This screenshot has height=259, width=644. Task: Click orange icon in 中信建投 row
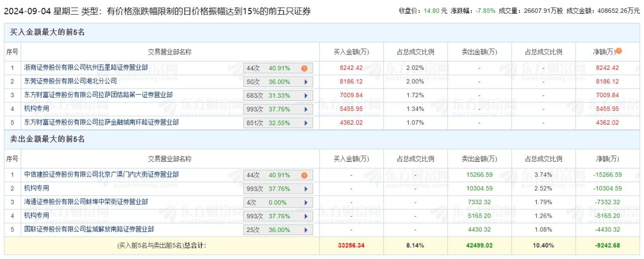pyautogui.click(x=304, y=175)
